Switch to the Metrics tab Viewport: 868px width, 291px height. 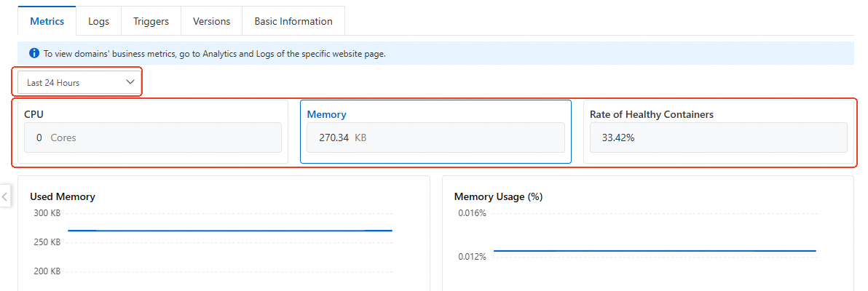(47, 22)
